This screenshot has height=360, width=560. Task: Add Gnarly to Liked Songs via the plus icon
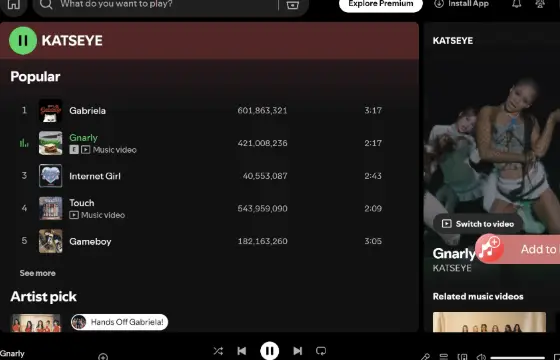103,356
